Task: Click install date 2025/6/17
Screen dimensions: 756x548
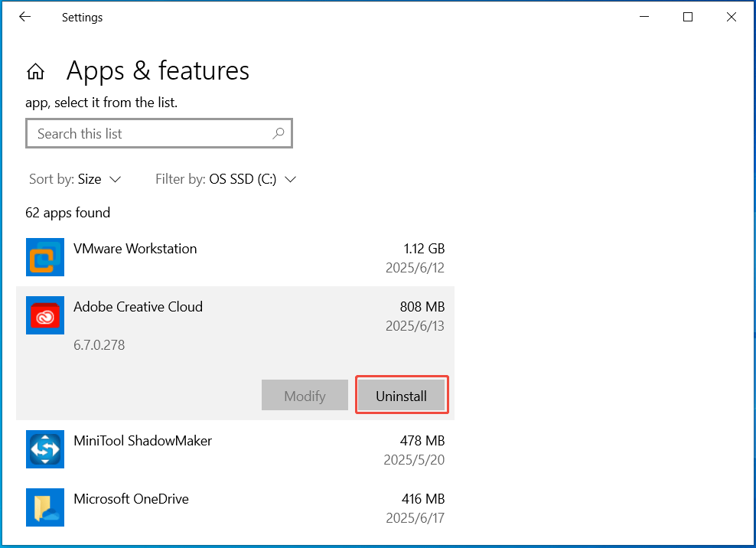Action: coord(415,518)
